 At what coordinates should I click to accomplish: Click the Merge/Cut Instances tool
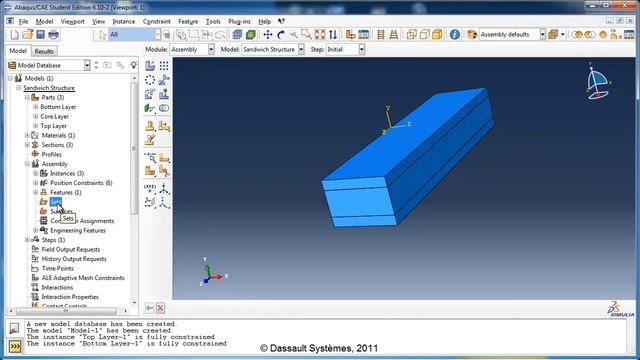[164, 108]
